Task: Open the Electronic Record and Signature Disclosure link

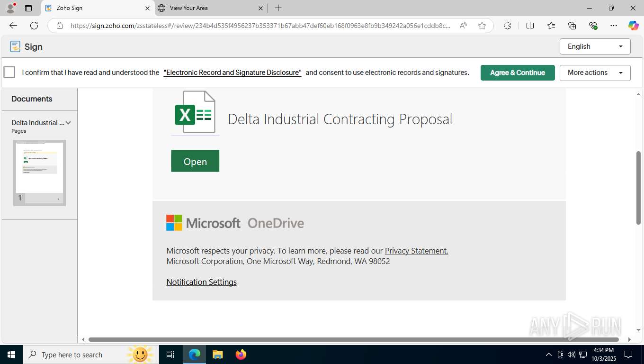Action: (x=233, y=73)
